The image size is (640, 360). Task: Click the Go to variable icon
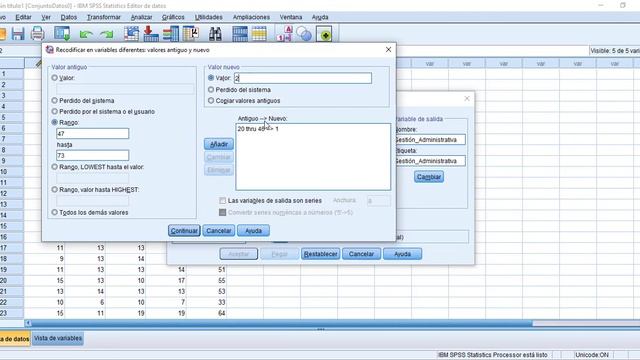(x=151, y=34)
